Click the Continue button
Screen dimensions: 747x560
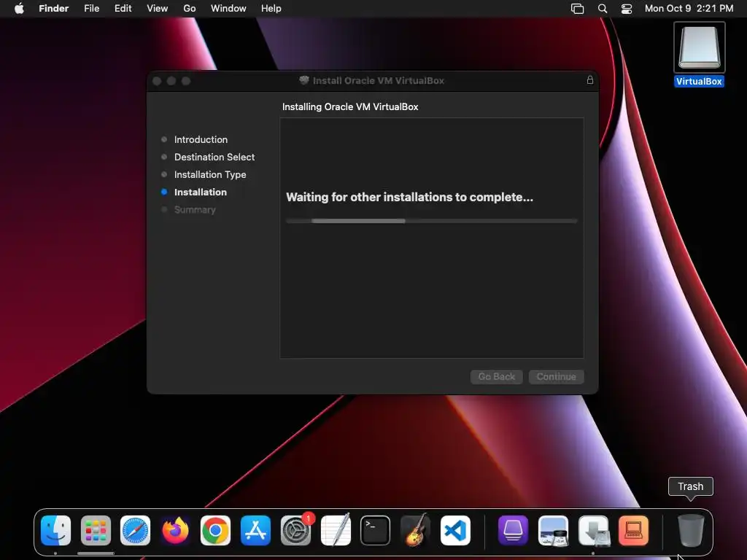[557, 377]
